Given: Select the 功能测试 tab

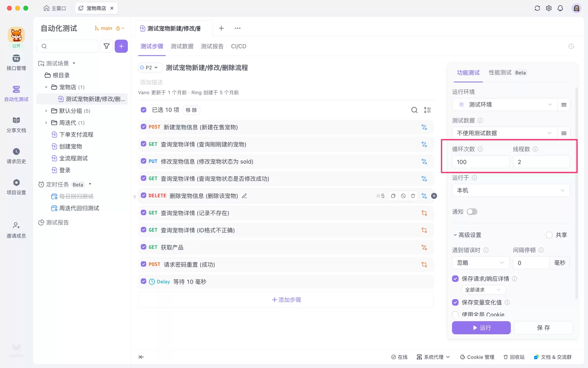Looking at the screenshot, I should pyautogui.click(x=468, y=73).
